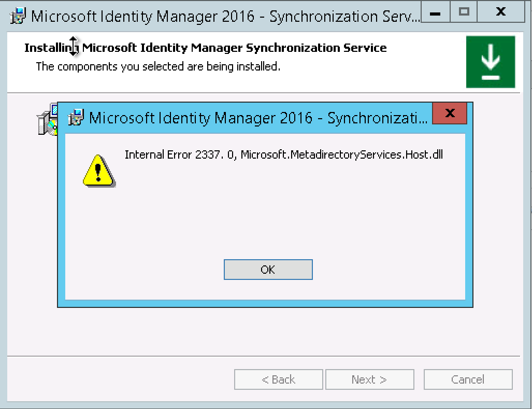Click OK in the Internal Error dialog
532x409 pixels.
(268, 270)
